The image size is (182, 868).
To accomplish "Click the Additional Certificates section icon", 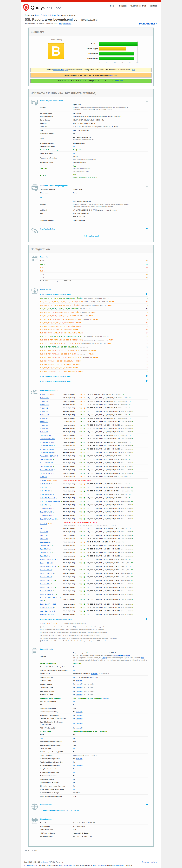I will [34, 187].
